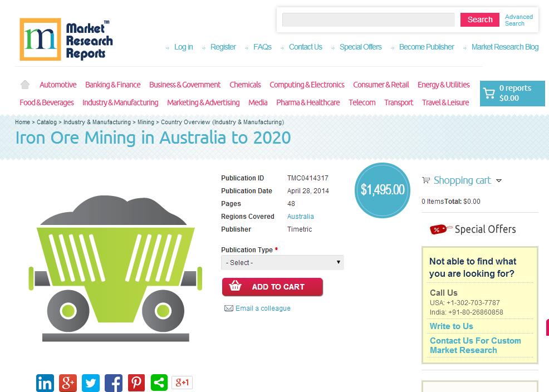Open Become Publisher link
The image size is (549, 392).
click(x=427, y=47)
